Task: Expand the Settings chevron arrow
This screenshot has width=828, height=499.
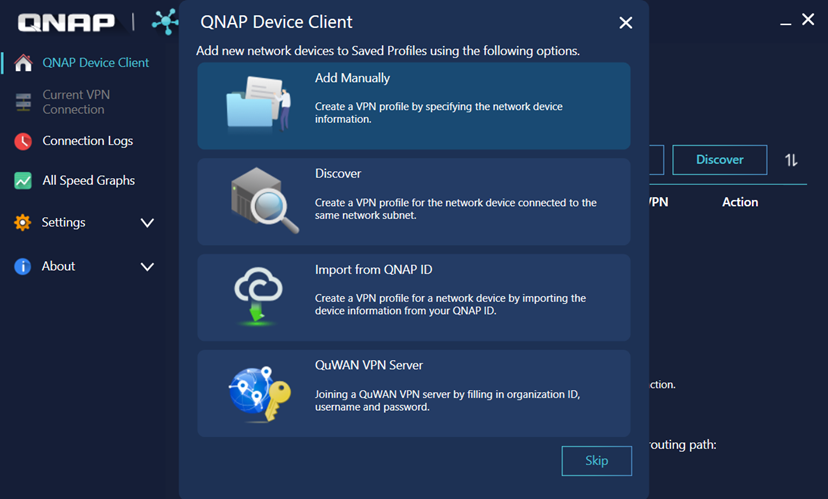Action: click(x=147, y=223)
